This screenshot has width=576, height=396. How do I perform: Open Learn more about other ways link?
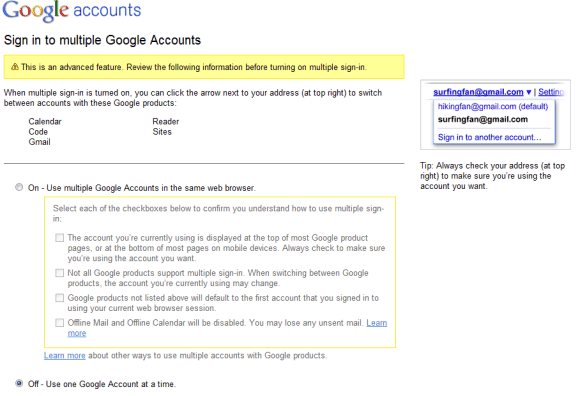tap(65, 356)
